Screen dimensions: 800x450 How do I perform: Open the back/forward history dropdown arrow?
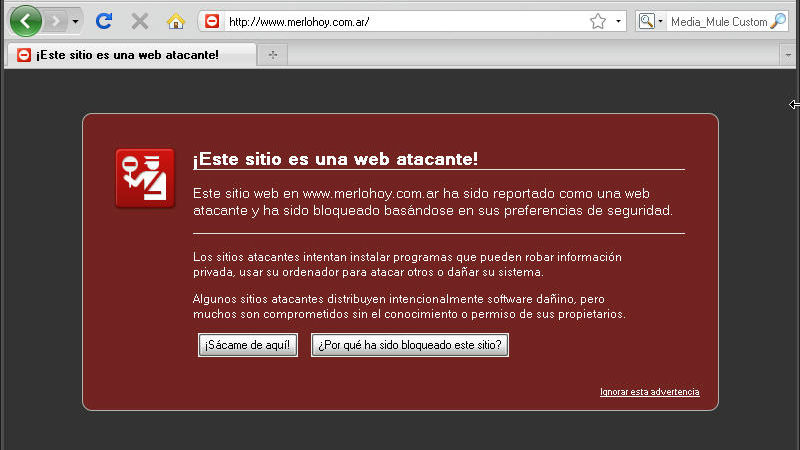[75, 21]
